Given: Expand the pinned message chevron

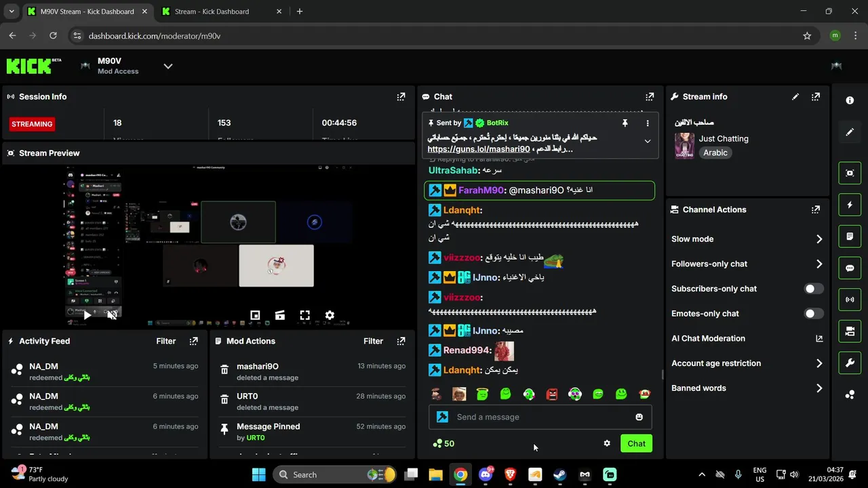Looking at the screenshot, I should (x=647, y=142).
